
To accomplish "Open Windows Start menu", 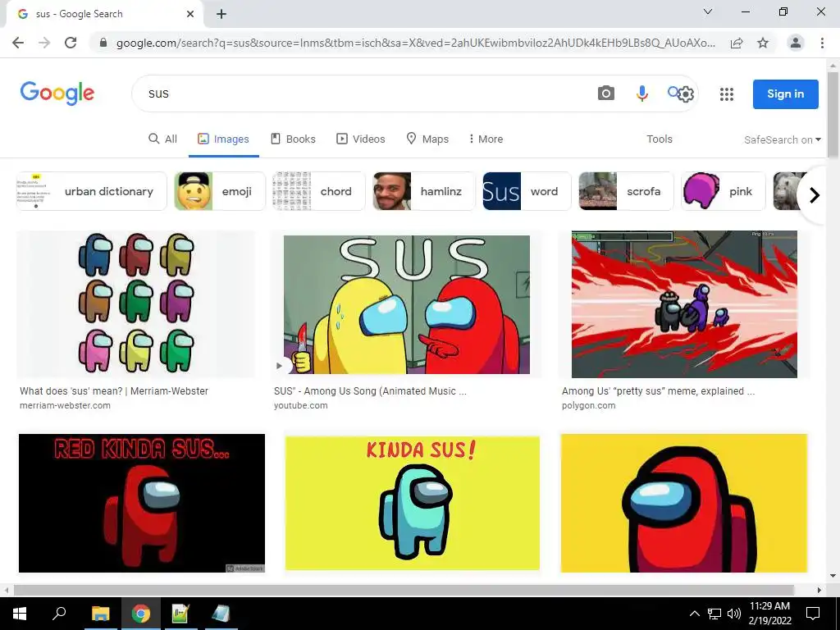I will [20, 614].
